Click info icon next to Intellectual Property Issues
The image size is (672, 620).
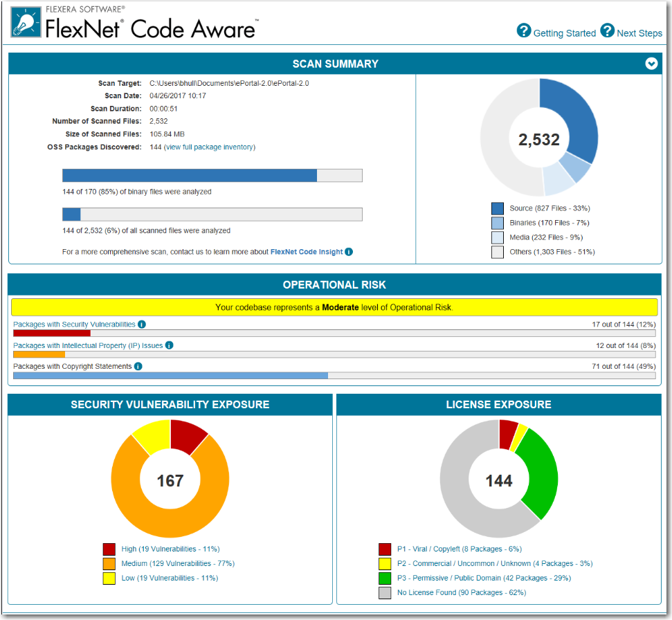(169, 345)
